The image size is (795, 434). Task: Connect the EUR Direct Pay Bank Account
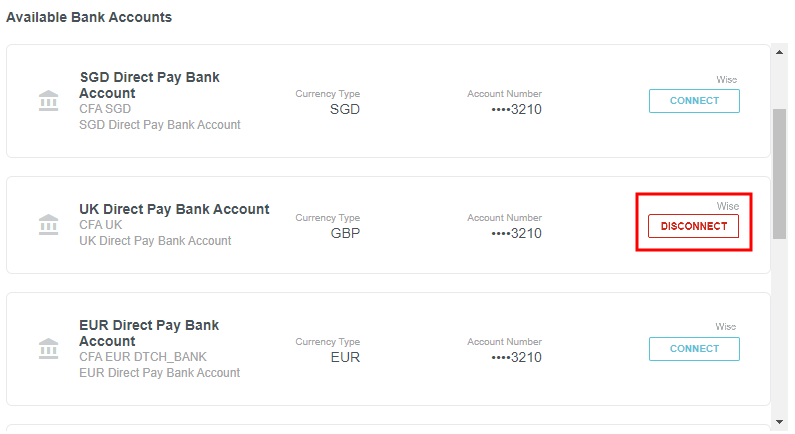(x=694, y=349)
